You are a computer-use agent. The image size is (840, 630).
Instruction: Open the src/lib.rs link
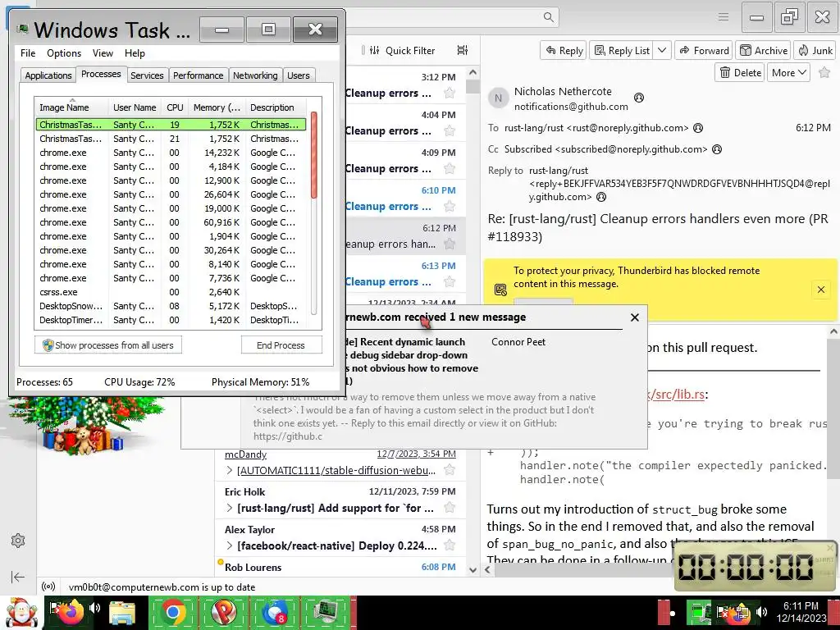(676, 395)
